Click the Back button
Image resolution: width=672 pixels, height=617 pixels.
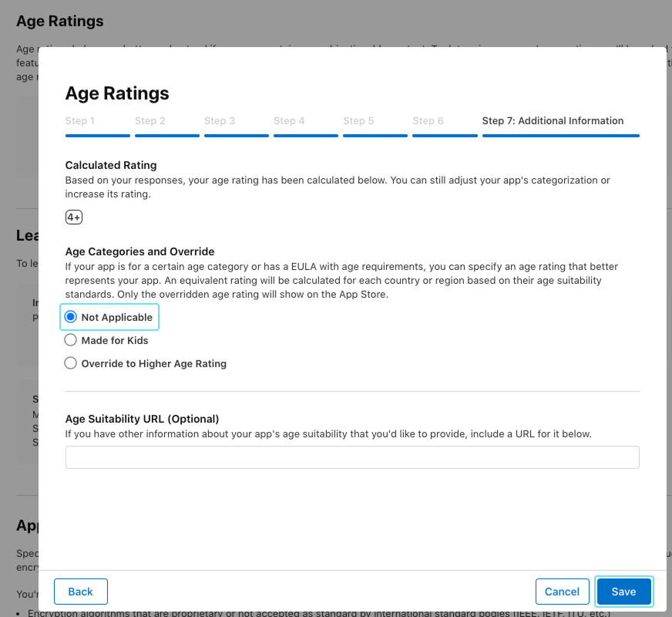click(81, 592)
